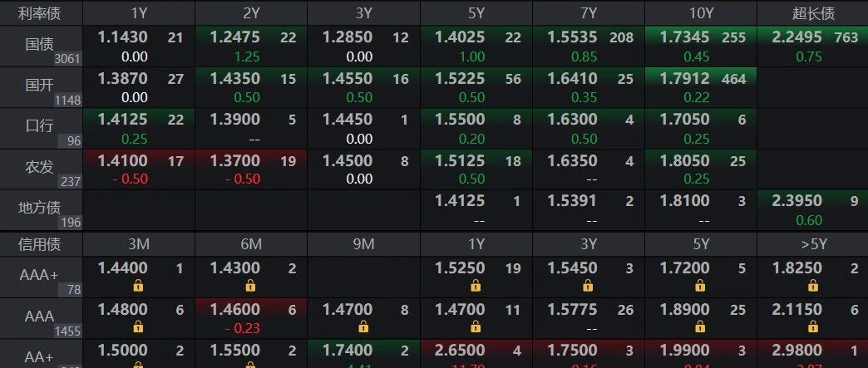Click the lock icon under AAA 3M
This screenshot has height=368, width=868.
pos(138,326)
